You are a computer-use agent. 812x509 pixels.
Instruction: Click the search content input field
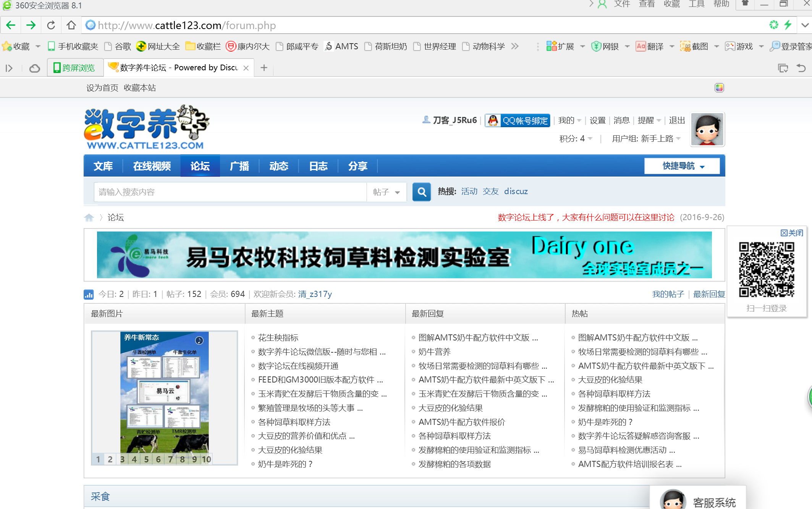point(230,192)
